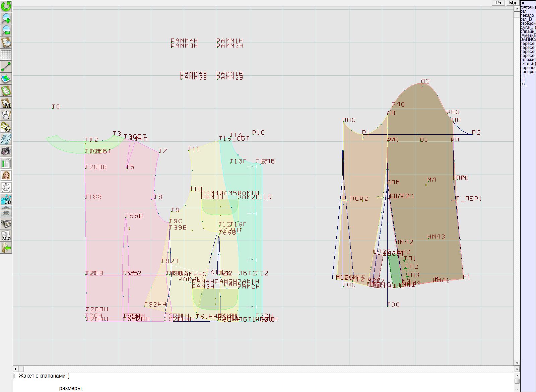Click the horizontal scrollbar left arrow
536x392 pixels.
15,369
